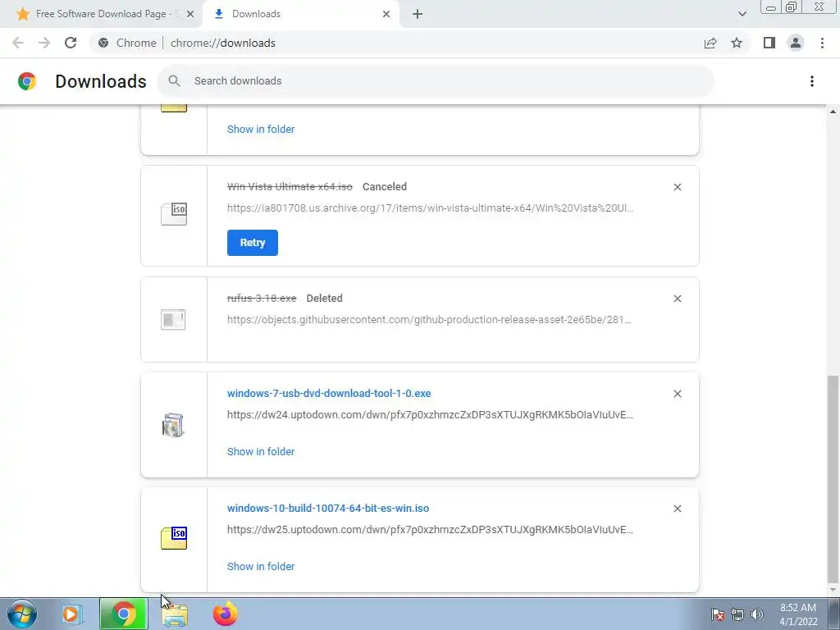Click the Chrome taskbar button
The image size is (840, 630).
point(124,614)
